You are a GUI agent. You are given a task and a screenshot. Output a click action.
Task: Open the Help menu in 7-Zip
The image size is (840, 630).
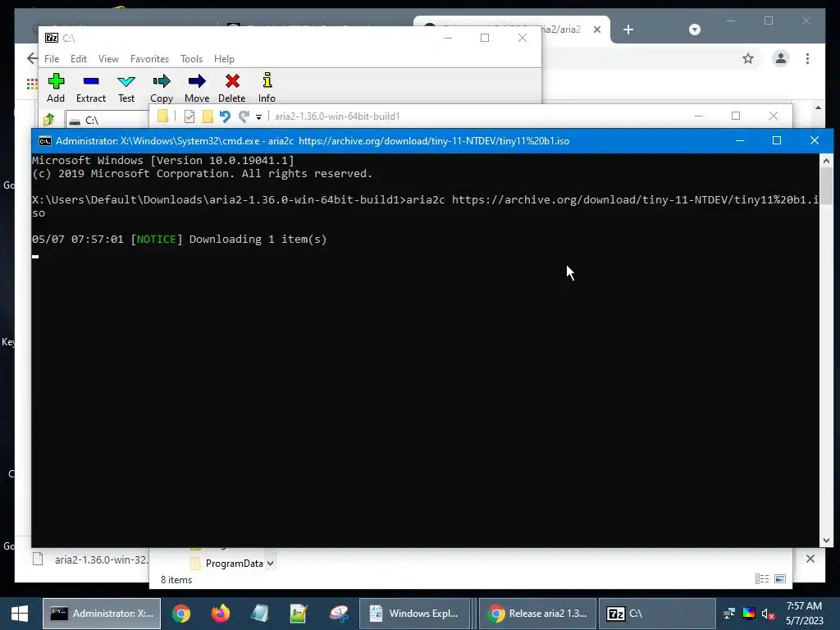pos(224,59)
